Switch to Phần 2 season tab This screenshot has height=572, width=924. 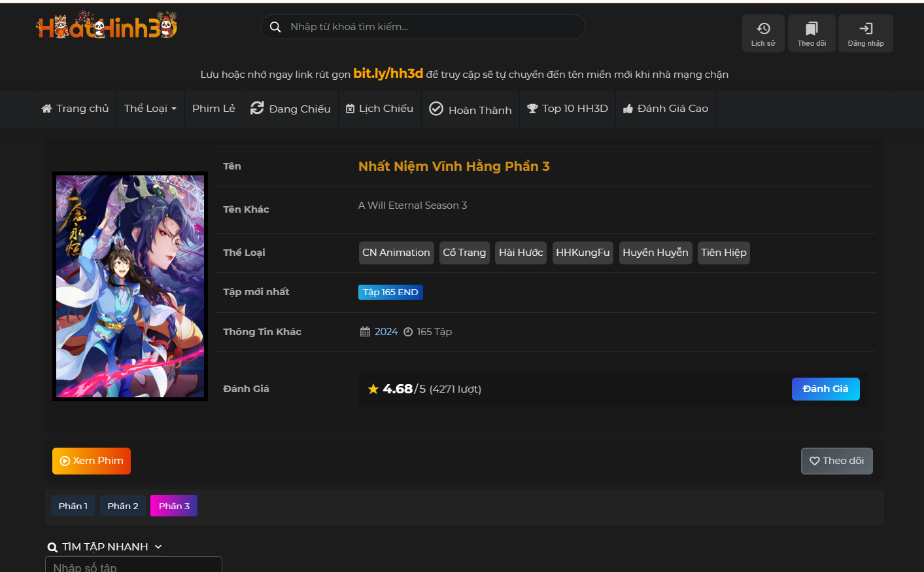coord(122,506)
